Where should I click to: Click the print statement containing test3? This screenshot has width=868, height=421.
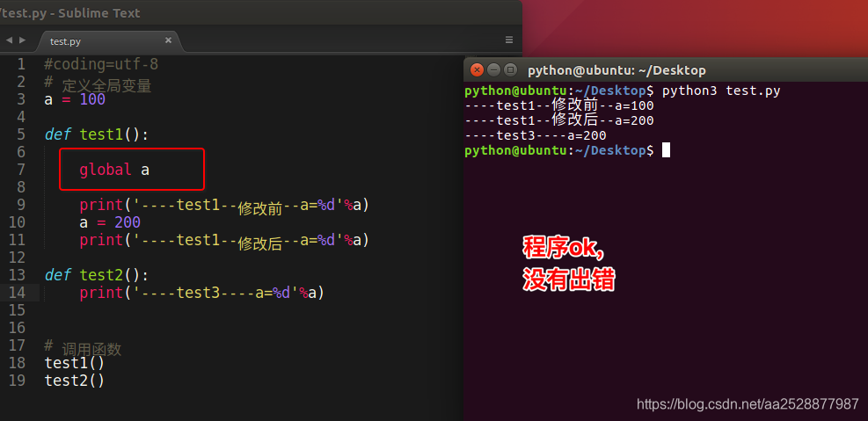tap(202, 293)
